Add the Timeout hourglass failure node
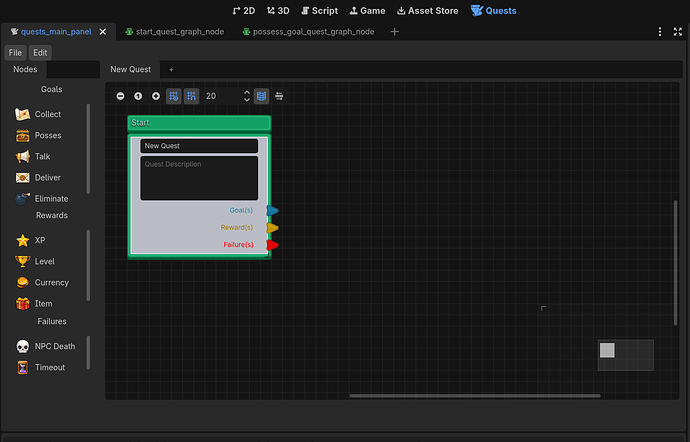690x442 pixels. (x=40, y=368)
